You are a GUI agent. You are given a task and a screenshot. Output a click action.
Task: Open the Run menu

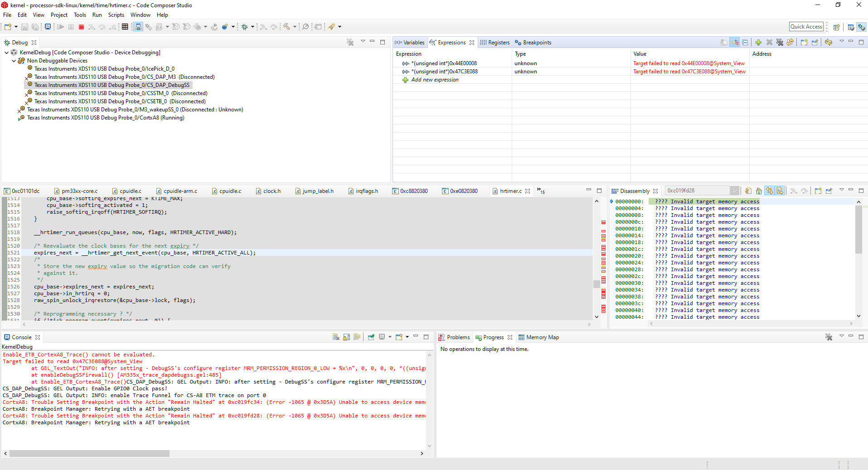(x=97, y=15)
